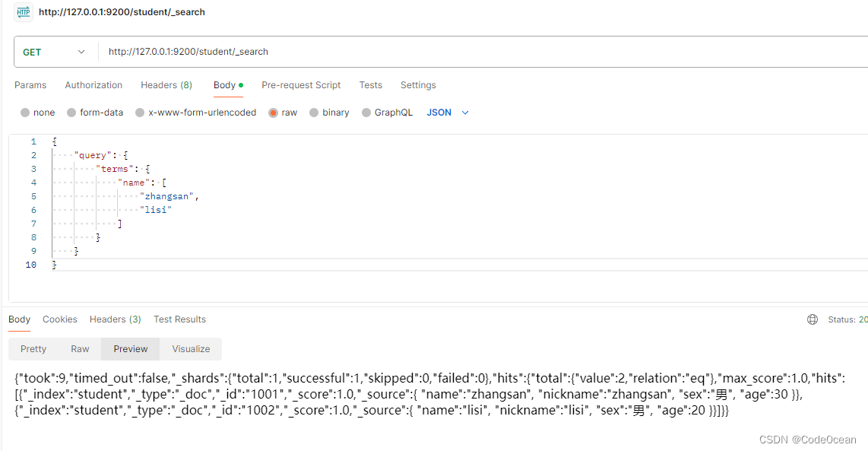
Task: Click the "name" key on line 4
Action: [134, 183]
